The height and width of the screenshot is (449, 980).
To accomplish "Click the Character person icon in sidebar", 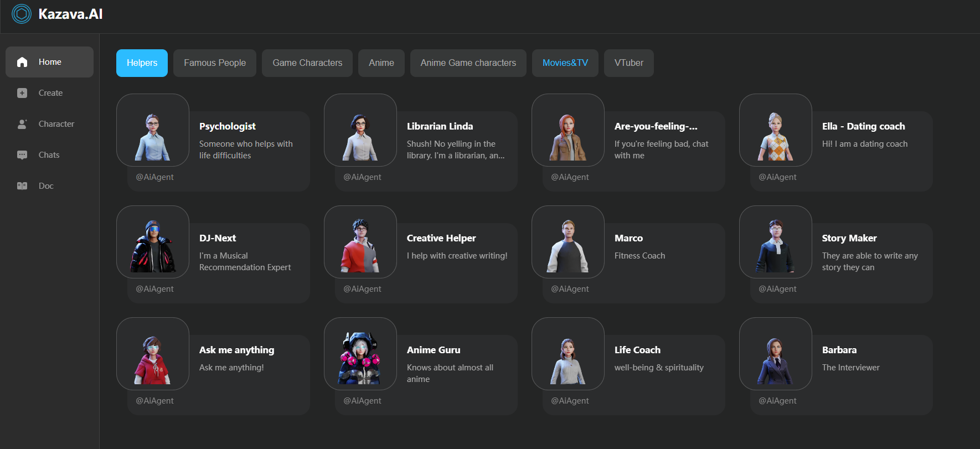I will pos(22,124).
